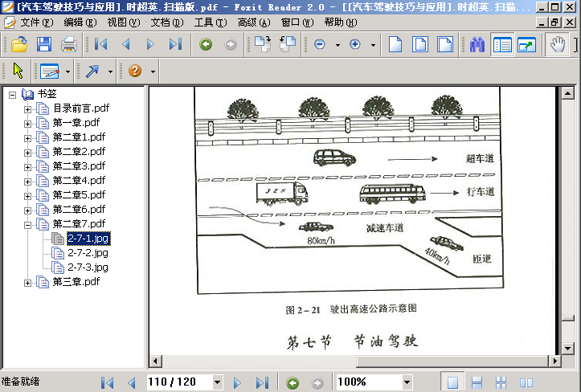Click the zoom in plus icon
581x392 pixels.
354,45
